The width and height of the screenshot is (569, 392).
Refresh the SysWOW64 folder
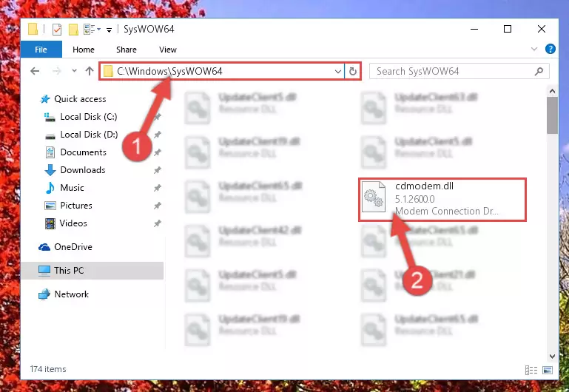(353, 72)
